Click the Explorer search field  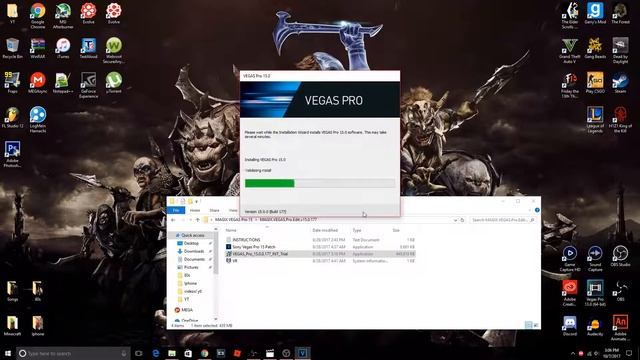coord(502,220)
